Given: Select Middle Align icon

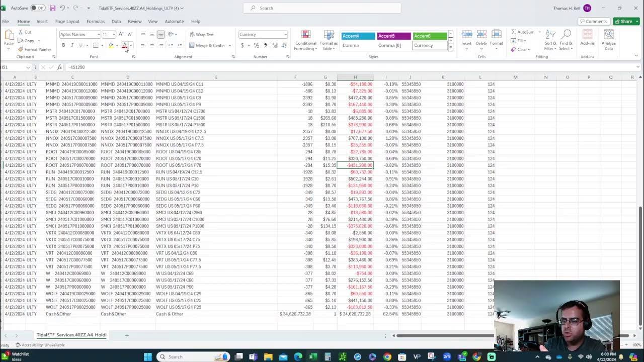Looking at the screenshot, I should [x=152, y=34].
